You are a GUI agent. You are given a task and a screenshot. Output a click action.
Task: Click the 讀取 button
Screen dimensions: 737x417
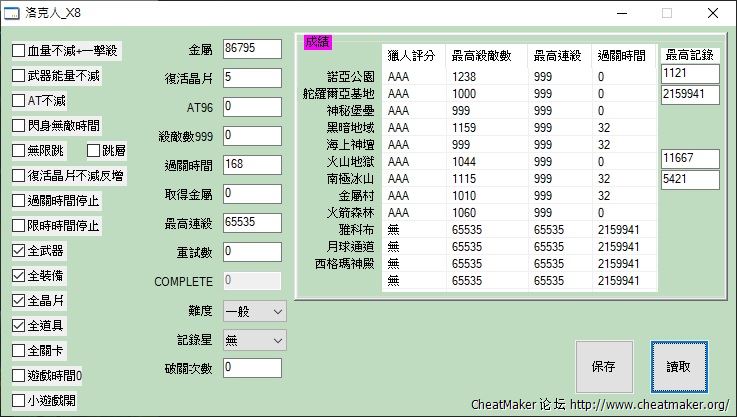click(x=679, y=367)
